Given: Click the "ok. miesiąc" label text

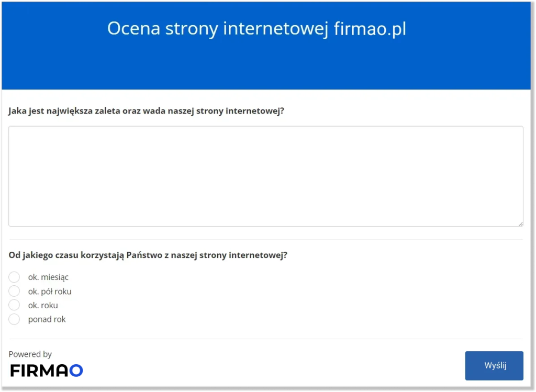Looking at the screenshot, I should (x=48, y=277).
